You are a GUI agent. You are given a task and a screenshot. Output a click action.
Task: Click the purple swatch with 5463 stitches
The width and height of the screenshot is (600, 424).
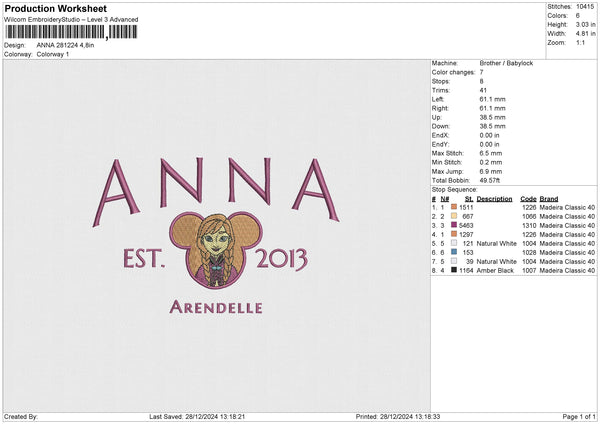pos(454,225)
